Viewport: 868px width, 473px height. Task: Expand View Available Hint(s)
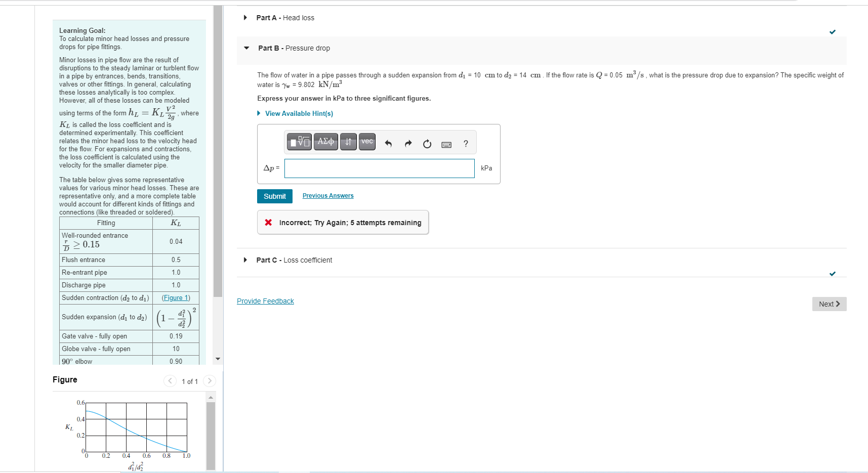point(295,113)
